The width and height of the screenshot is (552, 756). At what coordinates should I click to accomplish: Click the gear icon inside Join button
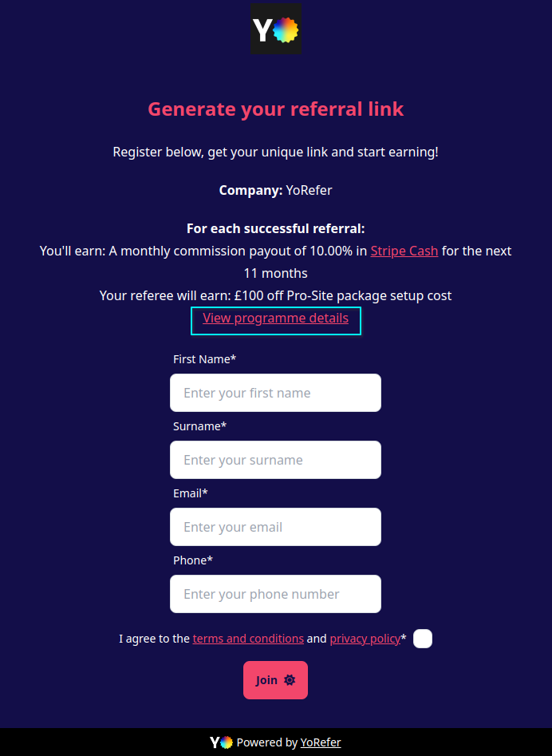[290, 680]
